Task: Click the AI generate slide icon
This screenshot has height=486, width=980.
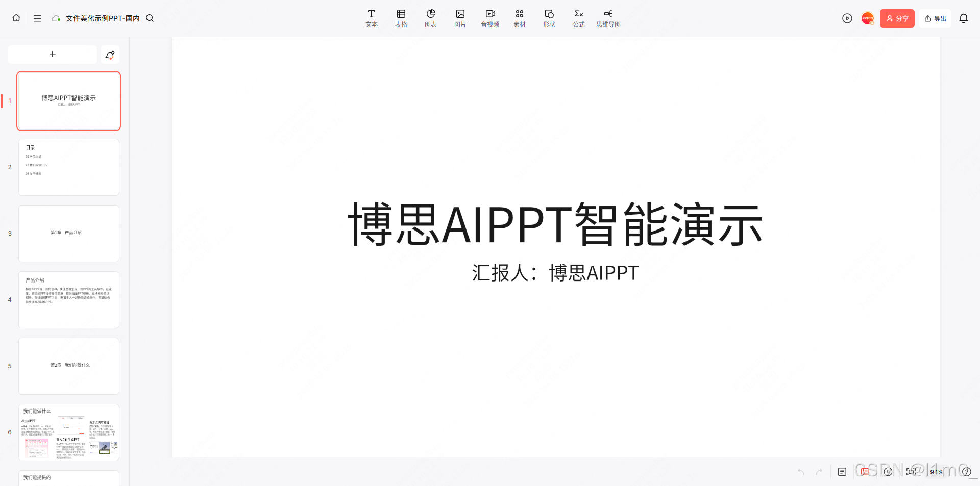Action: [110, 55]
